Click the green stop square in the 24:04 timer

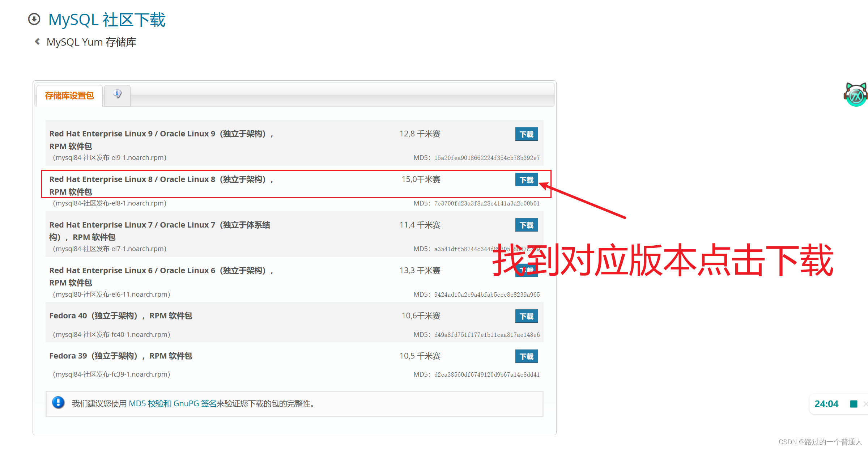pyautogui.click(x=854, y=403)
